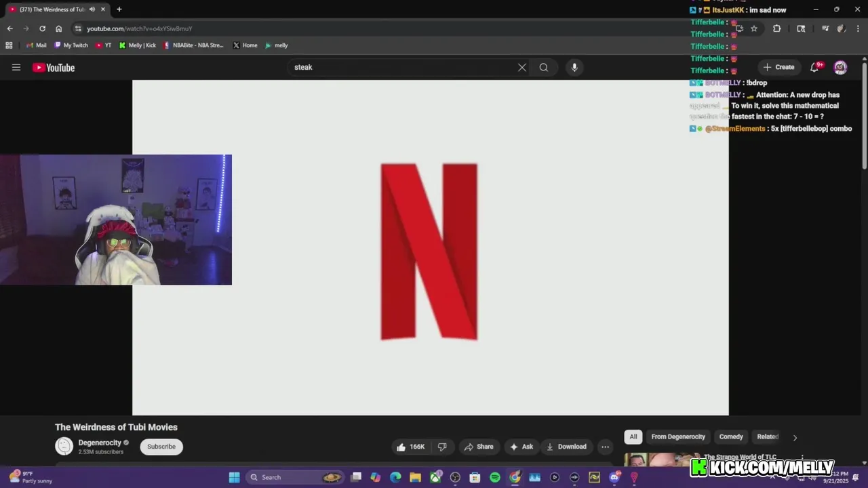868x488 pixels.
Task: Download the video
Action: 566,447
